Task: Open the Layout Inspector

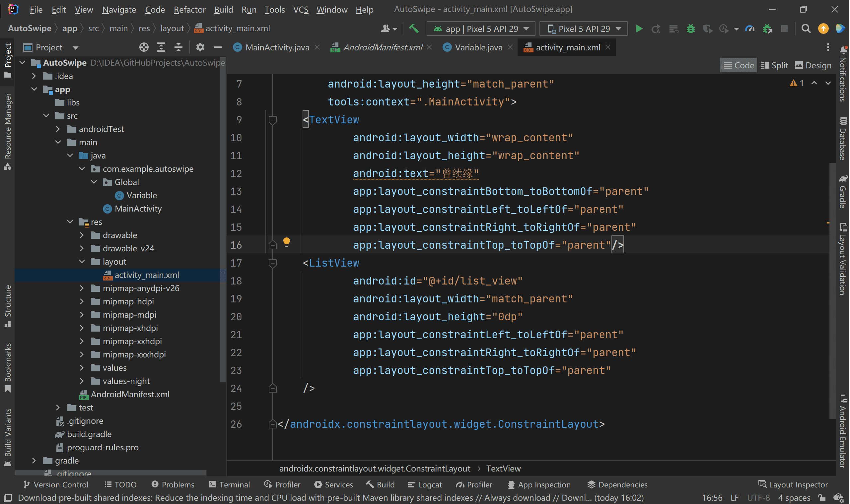Action: [x=794, y=485]
